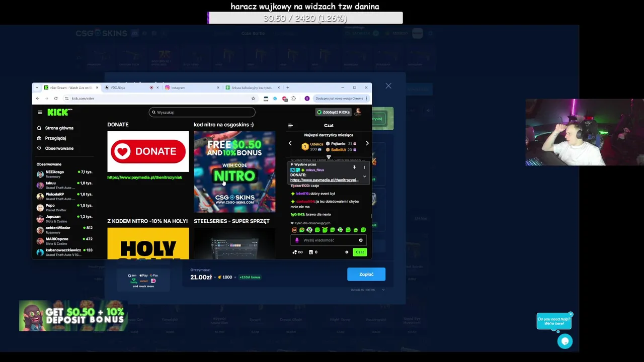Open pinned message three-dot options

pos(365,167)
